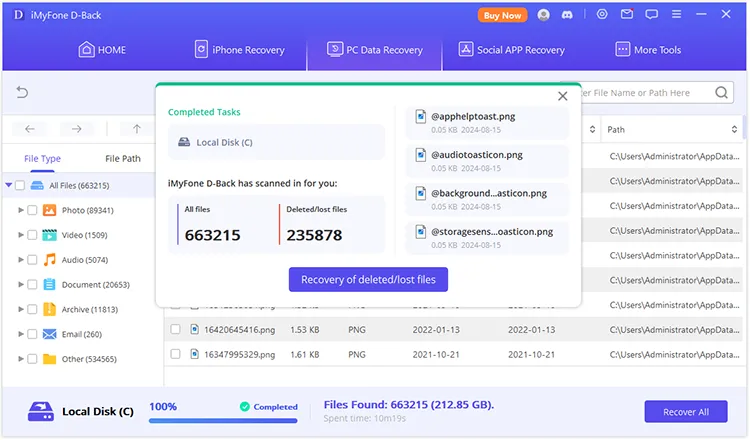The height and width of the screenshot is (440, 750).
Task: Click Recovery of deleted/lost files button
Action: (x=368, y=279)
